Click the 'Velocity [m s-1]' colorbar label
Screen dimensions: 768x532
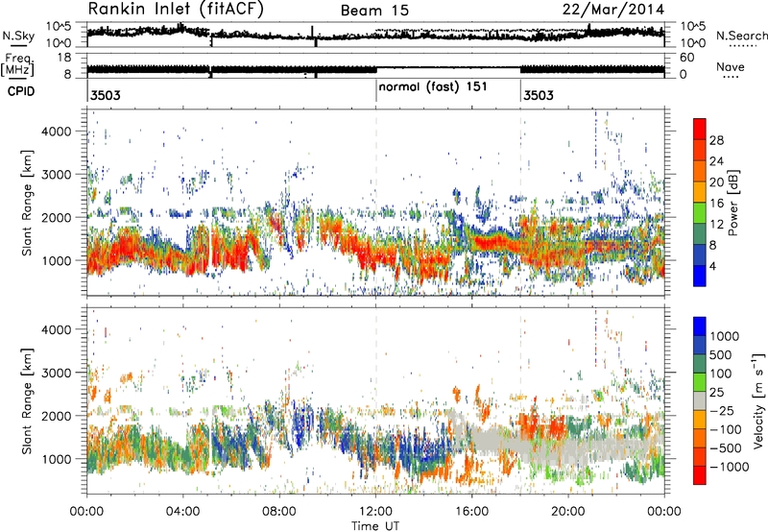pyautogui.click(x=759, y=400)
